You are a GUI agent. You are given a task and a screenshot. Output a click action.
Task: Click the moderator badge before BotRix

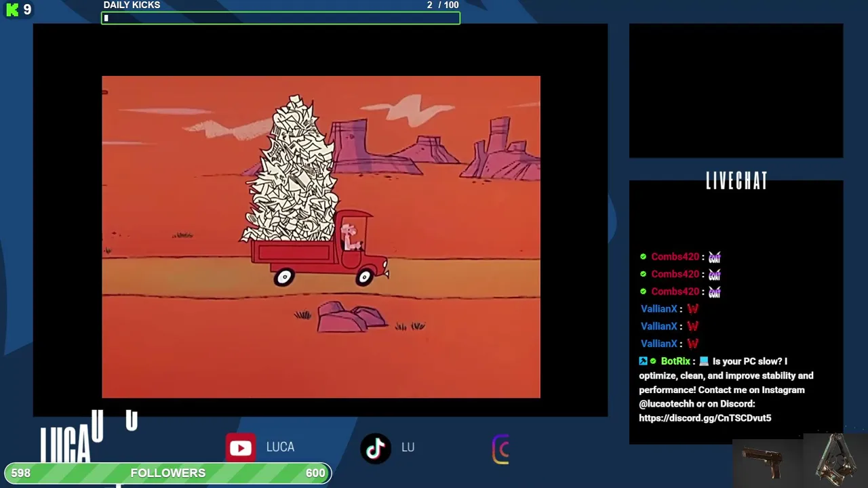[643, 361]
